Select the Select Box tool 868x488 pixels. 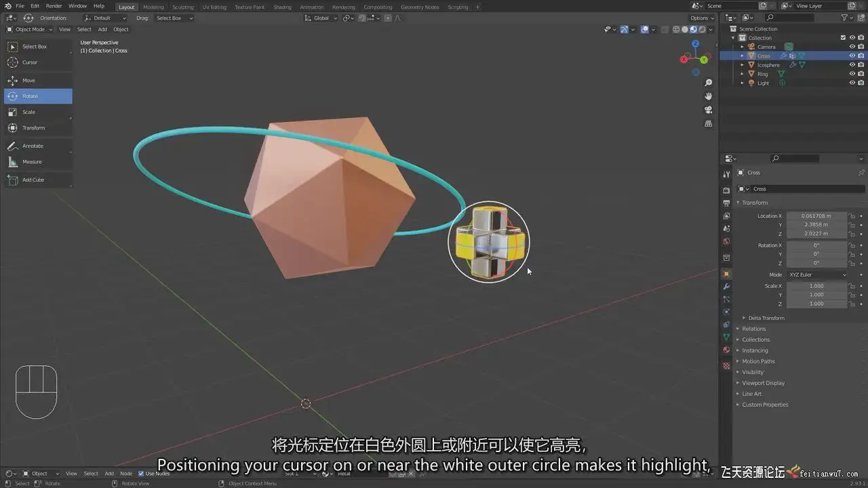coord(38,47)
